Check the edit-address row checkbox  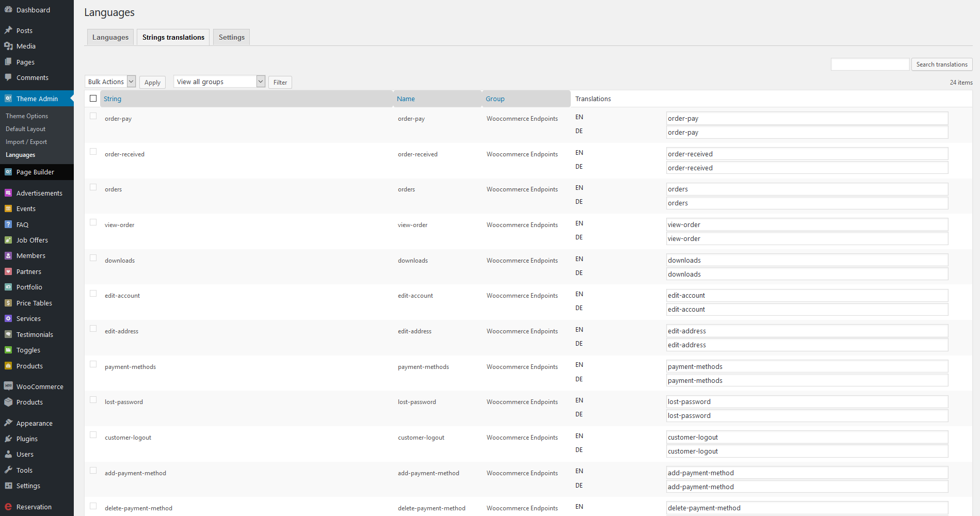93,329
